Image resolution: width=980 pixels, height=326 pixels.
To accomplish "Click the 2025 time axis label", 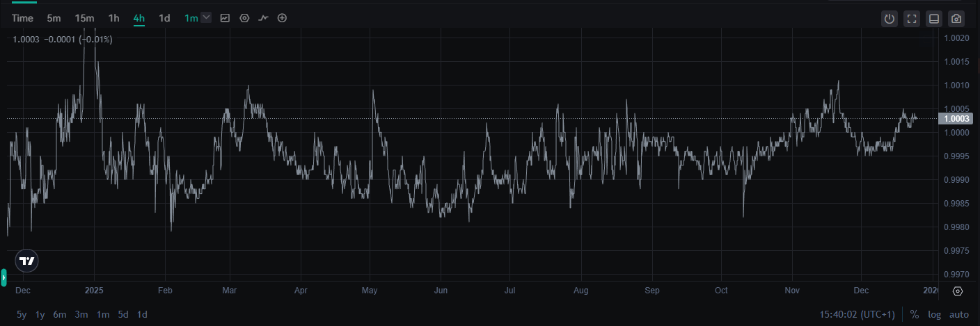I will [x=93, y=291].
